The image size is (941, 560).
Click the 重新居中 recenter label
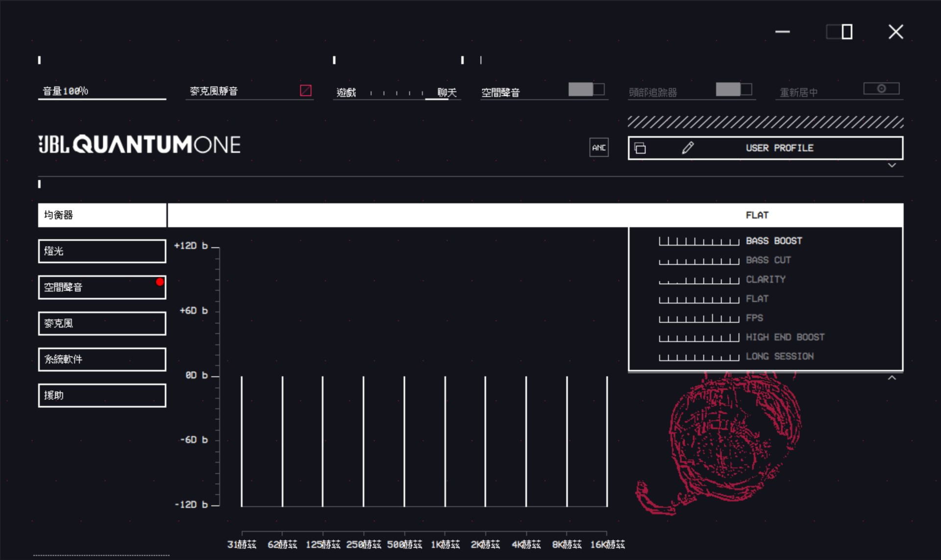(x=798, y=92)
